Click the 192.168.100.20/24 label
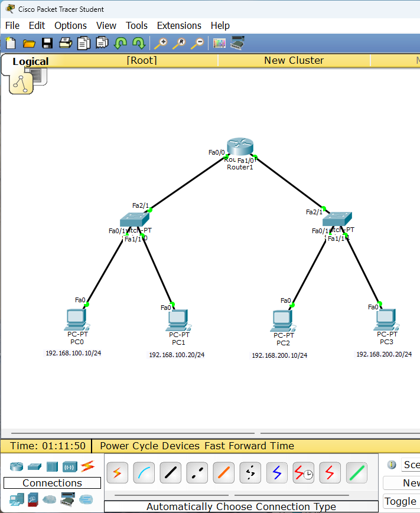The width and height of the screenshot is (420, 513). [x=177, y=355]
